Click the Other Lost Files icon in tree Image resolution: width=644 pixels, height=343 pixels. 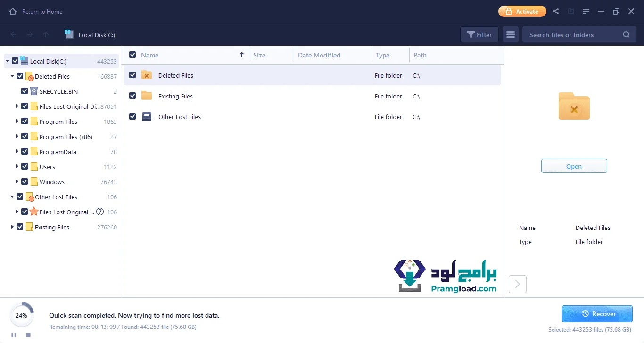[x=30, y=197]
